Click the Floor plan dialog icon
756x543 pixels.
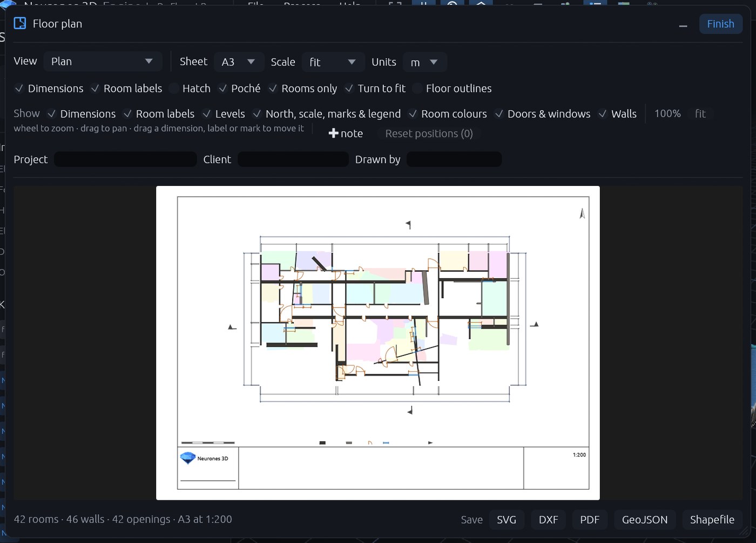[x=20, y=23]
